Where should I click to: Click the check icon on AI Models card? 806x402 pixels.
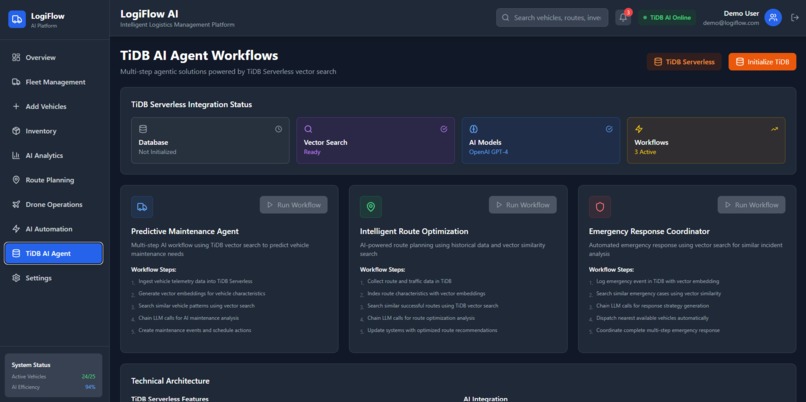609,129
